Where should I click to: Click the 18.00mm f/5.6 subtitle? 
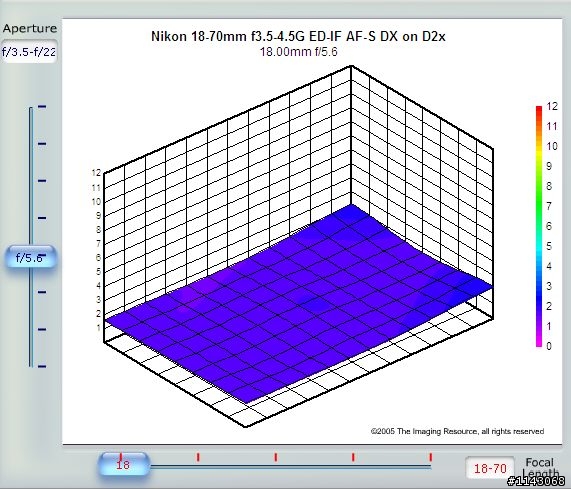pyautogui.click(x=298, y=52)
